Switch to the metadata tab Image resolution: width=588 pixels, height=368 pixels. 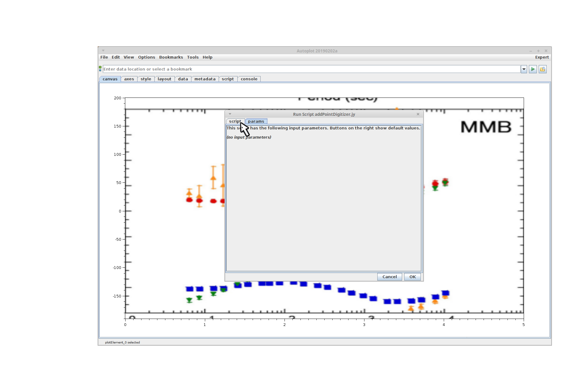[x=205, y=79]
